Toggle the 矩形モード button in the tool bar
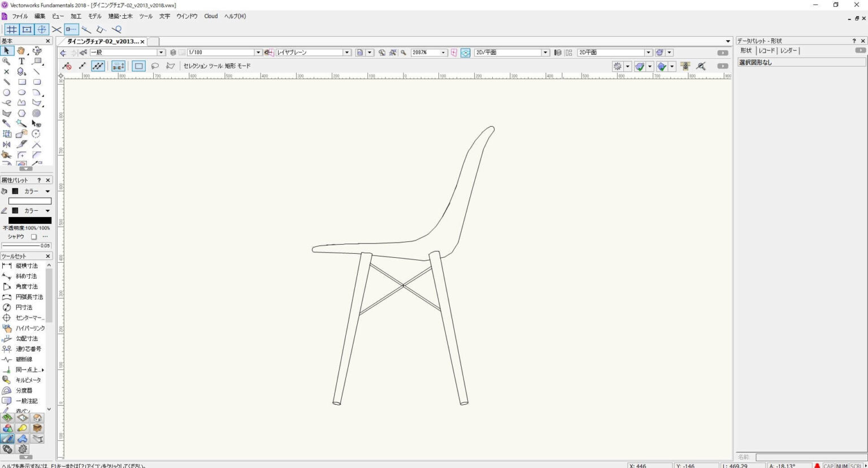 [x=138, y=66]
